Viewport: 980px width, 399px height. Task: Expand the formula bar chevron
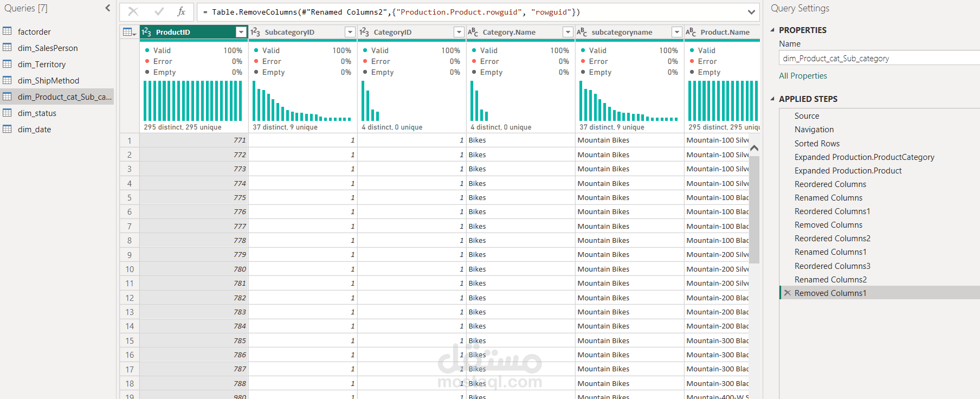(x=751, y=12)
